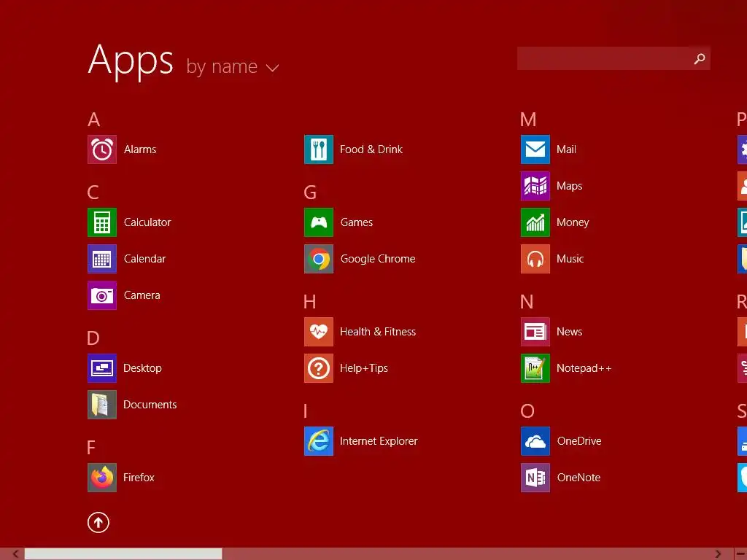Open the Money app icon
The image size is (747, 560).
click(x=535, y=222)
